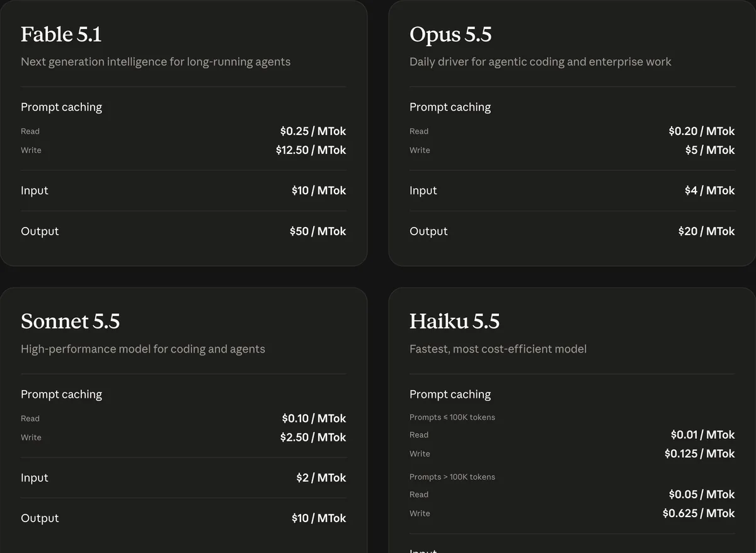Click the Prompt caching label in the Fable 5.1 card
Screen dimensions: 756x553
pyautogui.click(x=61, y=107)
